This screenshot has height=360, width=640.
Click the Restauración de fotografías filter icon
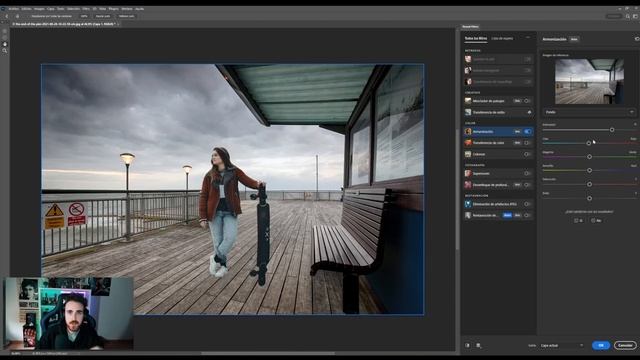tap(468, 215)
